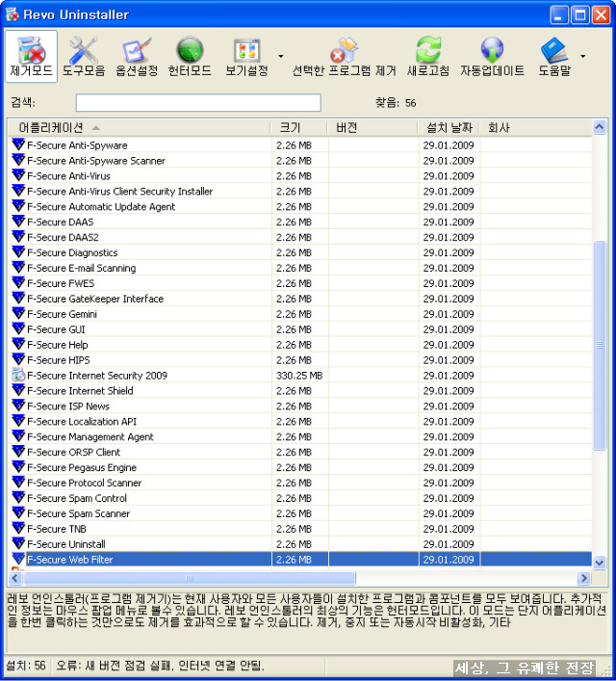
Task: Select F-Secure Uninstall entry
Action: (x=66, y=544)
